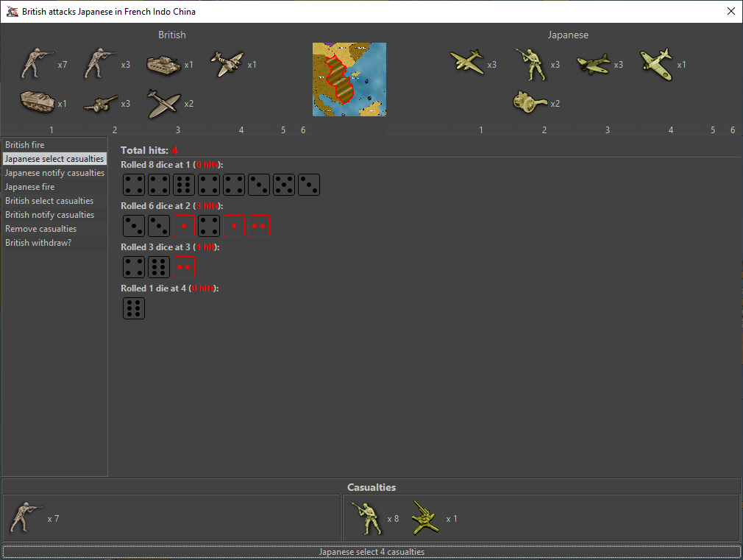Screen dimensions: 743x560
Task: Click the Japanese infantry x8 casualty icon
Action: [x=367, y=519]
